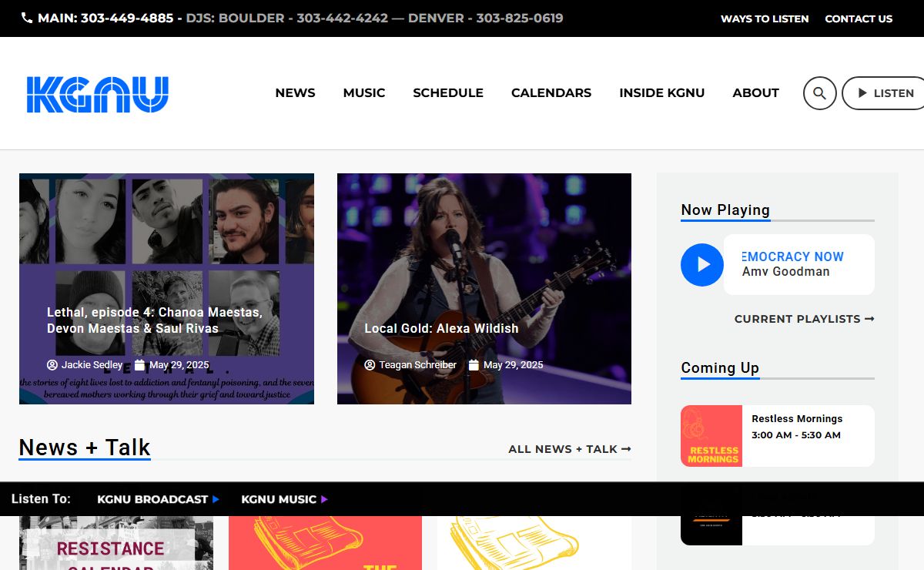Go to Ways to Listen

765,18
